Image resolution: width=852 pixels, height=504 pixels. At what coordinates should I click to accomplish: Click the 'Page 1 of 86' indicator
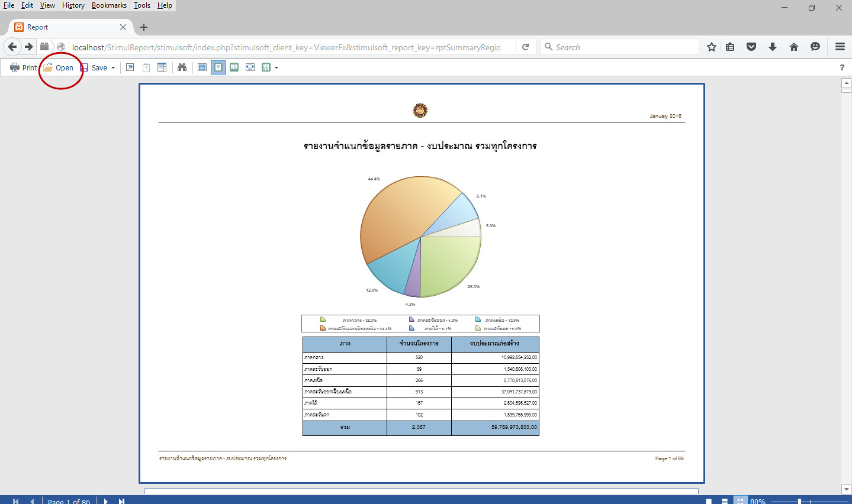click(69, 502)
